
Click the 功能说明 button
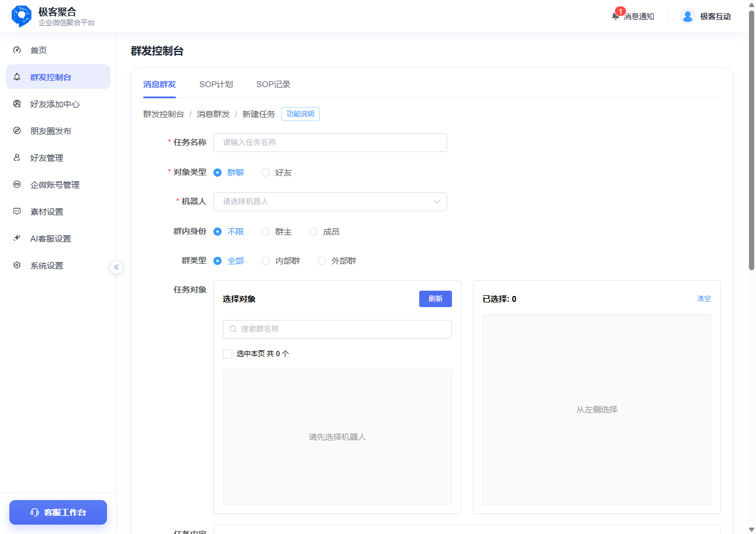coord(301,114)
